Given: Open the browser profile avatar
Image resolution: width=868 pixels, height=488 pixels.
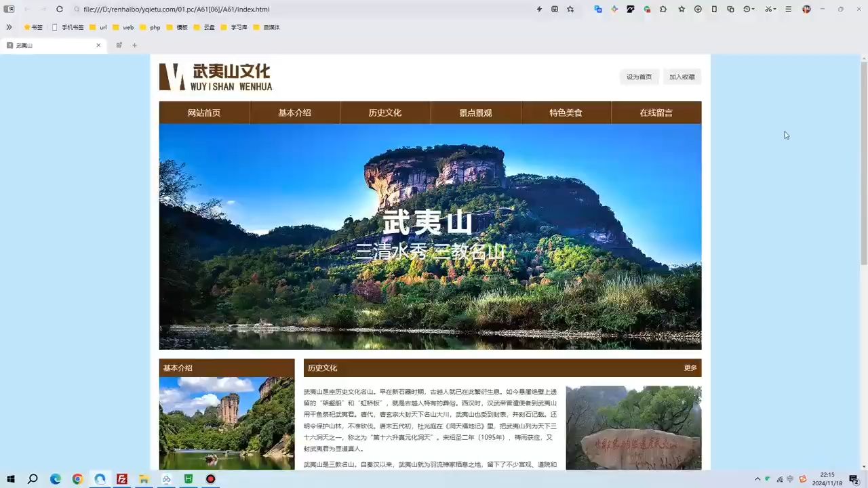Looking at the screenshot, I should (806, 9).
